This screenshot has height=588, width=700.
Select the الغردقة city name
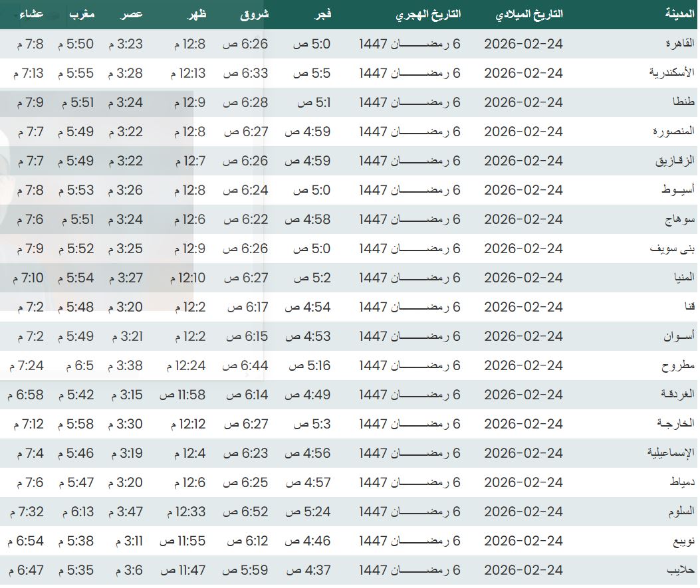pos(677,395)
